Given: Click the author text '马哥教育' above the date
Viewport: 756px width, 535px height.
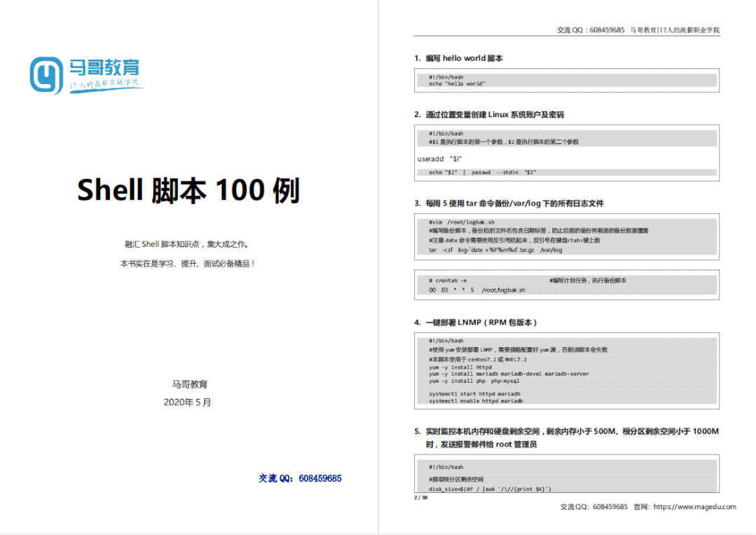Looking at the screenshot, I should tap(189, 384).
